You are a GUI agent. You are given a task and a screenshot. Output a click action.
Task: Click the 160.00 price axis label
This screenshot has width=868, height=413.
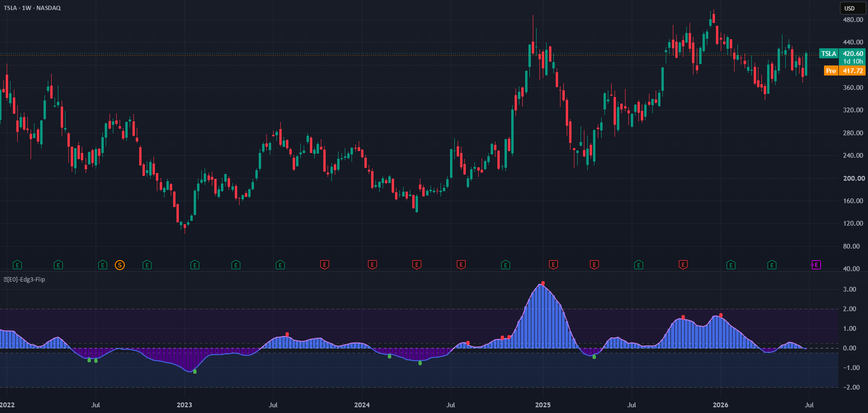tap(853, 201)
